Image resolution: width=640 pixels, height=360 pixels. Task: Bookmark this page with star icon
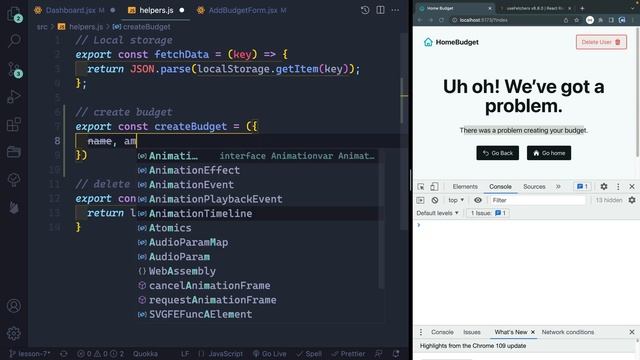tap(576, 20)
